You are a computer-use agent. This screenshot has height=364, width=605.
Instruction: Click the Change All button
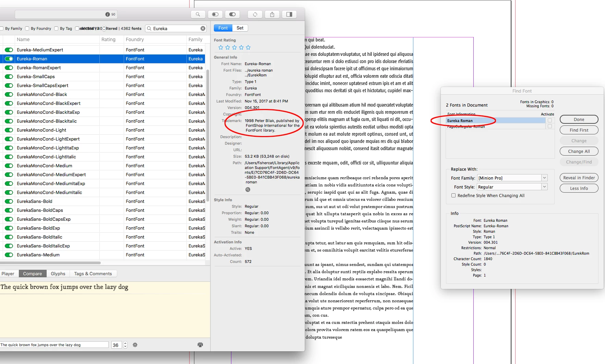579,151
